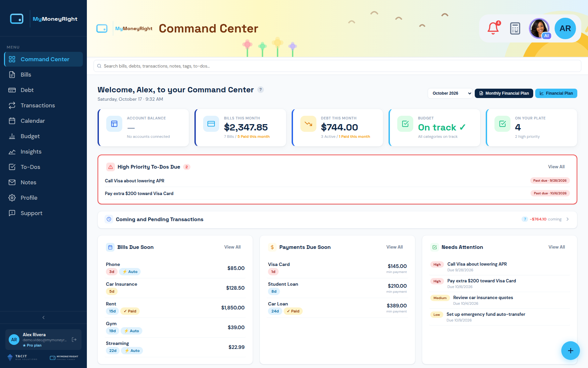Screen dimensions: 588x368
Task: View All in Needs Attention
Action: coord(557,247)
